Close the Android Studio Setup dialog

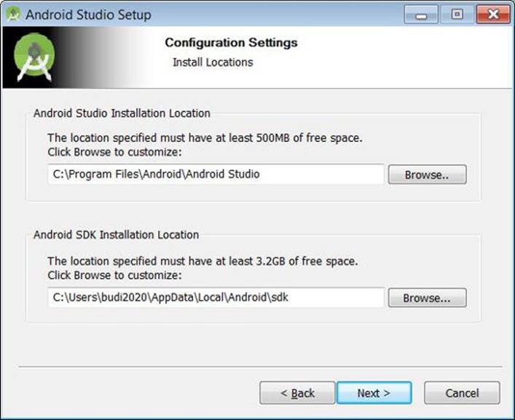[x=493, y=15]
